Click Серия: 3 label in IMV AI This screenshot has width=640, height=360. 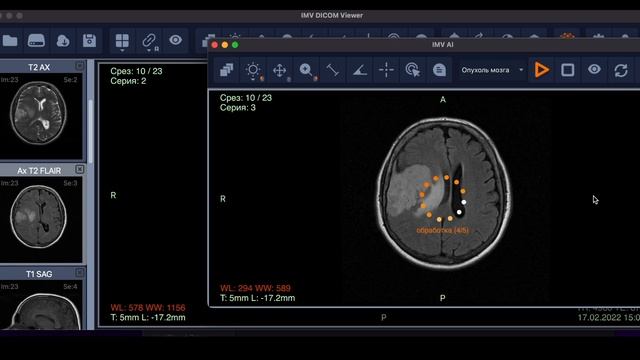pos(238,108)
